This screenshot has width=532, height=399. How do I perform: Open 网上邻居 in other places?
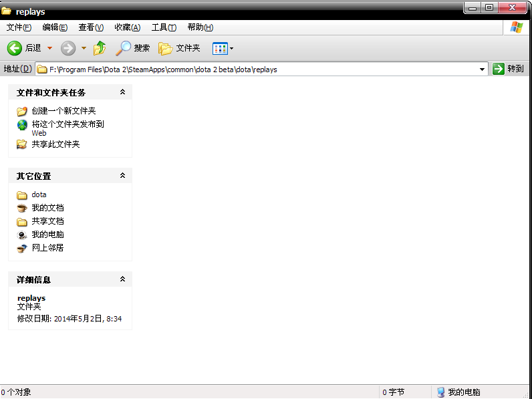click(x=48, y=248)
